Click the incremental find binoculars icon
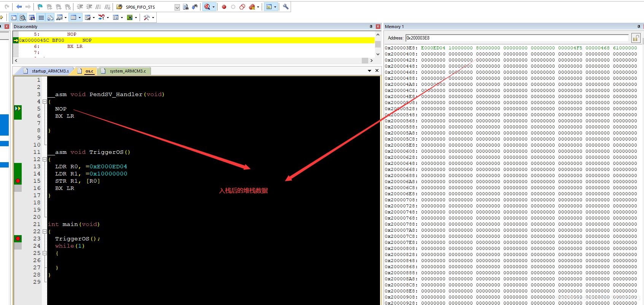Image resolution: width=644 pixels, height=305 pixels. pyautogui.click(x=195, y=7)
